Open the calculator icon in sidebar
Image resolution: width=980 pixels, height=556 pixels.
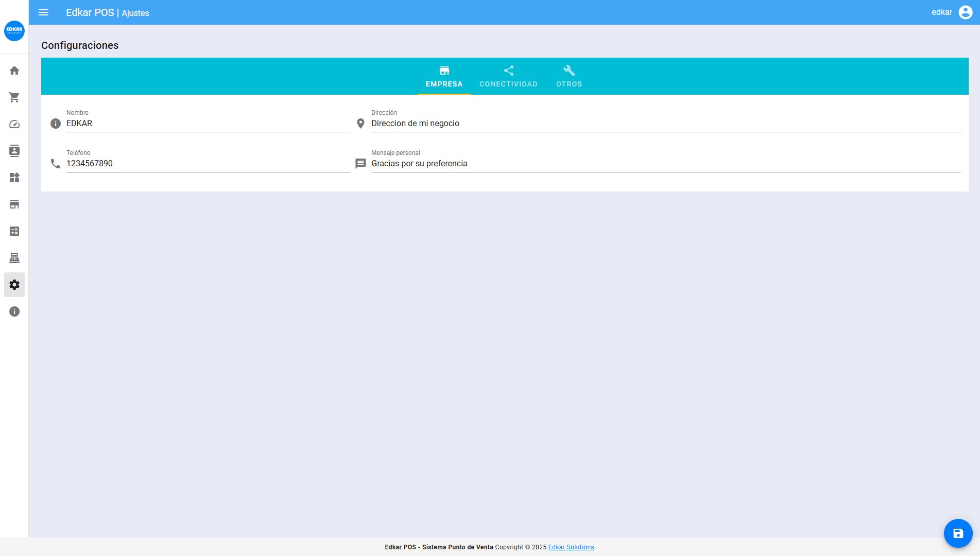coord(14,231)
